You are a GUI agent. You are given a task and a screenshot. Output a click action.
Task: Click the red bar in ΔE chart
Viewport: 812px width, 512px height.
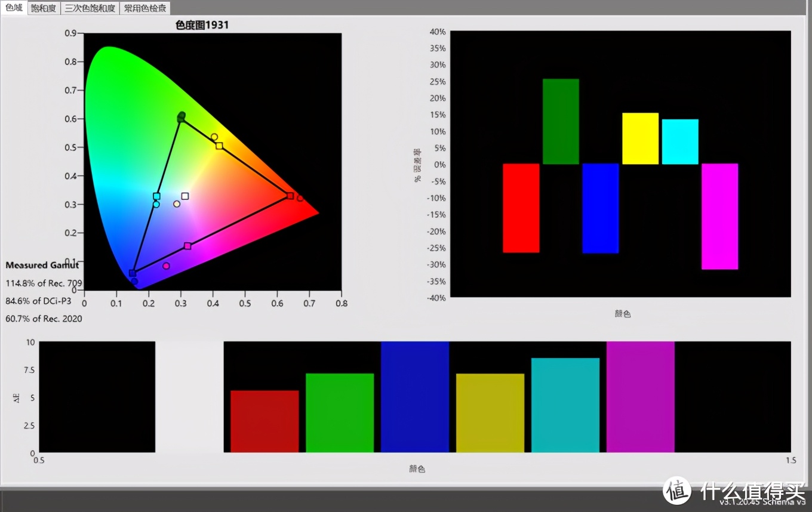[x=264, y=421]
